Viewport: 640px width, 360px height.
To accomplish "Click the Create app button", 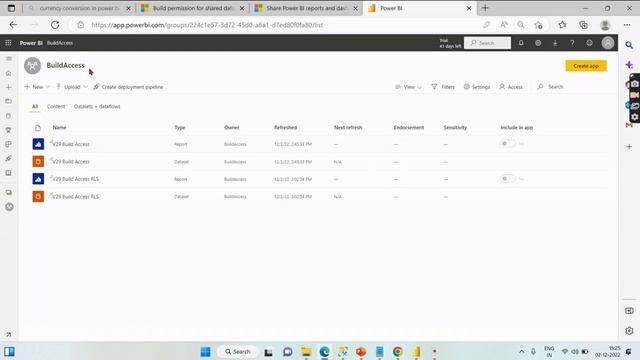I will point(586,66).
